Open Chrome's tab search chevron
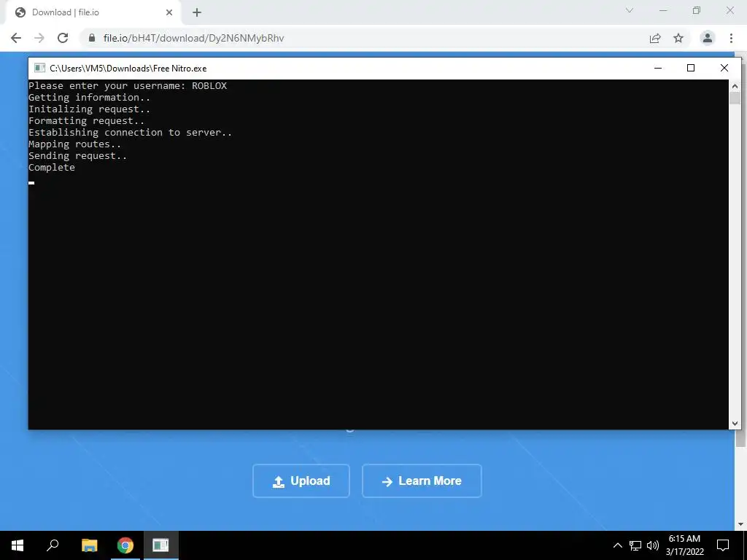Screen dimensions: 747x560 630,10
